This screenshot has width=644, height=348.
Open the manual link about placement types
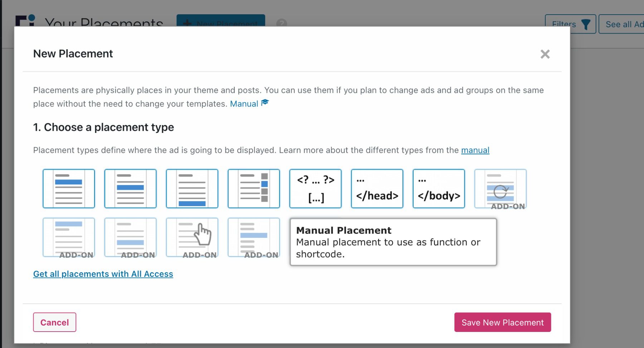pos(475,150)
